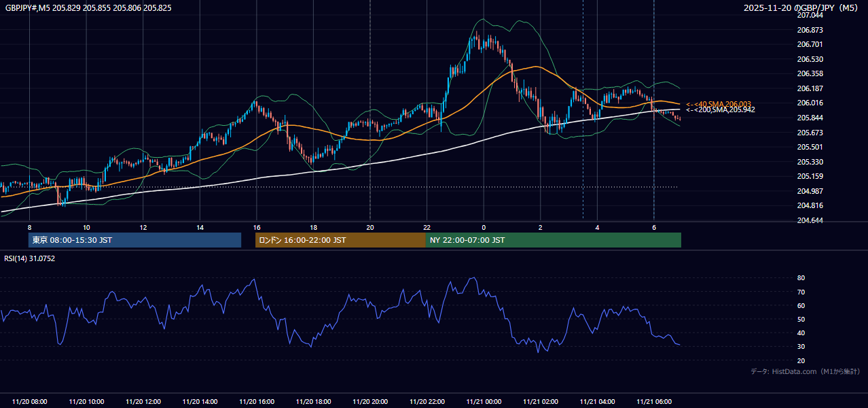Click the 11/20 20:00 bottom time label
This screenshot has width=868, height=408.
click(370, 402)
